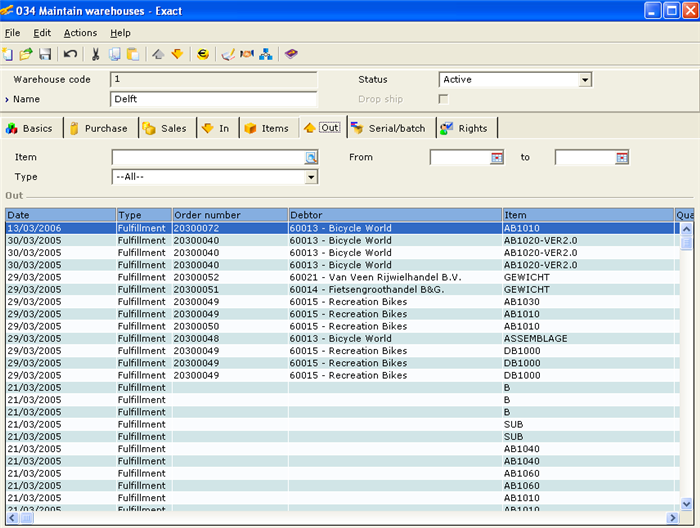Click the notebook with pencil icon
The image size is (700, 528).
pos(228,54)
